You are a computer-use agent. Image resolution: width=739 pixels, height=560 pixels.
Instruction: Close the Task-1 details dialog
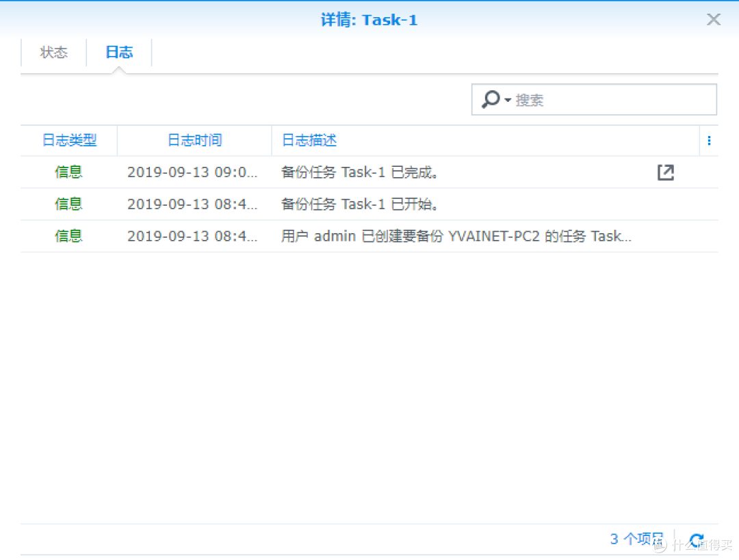click(x=714, y=20)
